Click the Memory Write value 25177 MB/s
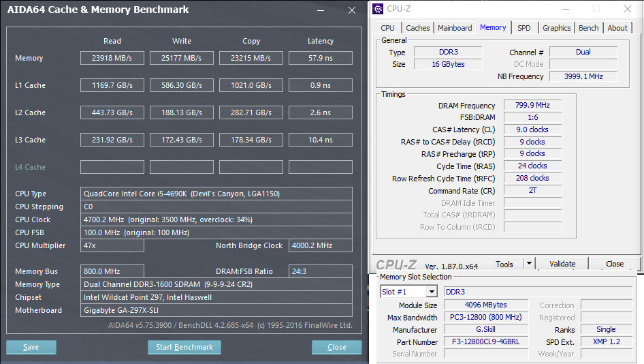This screenshot has width=644, height=364. point(182,58)
